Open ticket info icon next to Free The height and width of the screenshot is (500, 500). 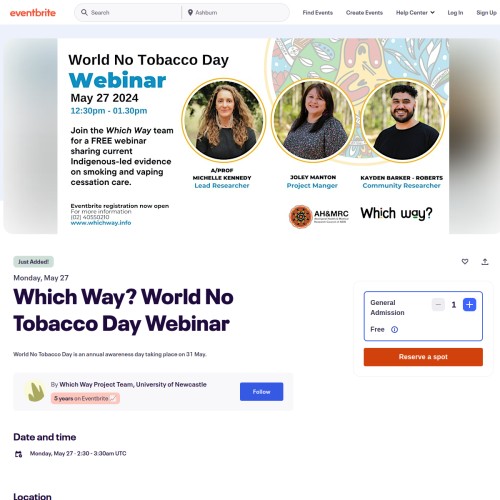point(394,330)
